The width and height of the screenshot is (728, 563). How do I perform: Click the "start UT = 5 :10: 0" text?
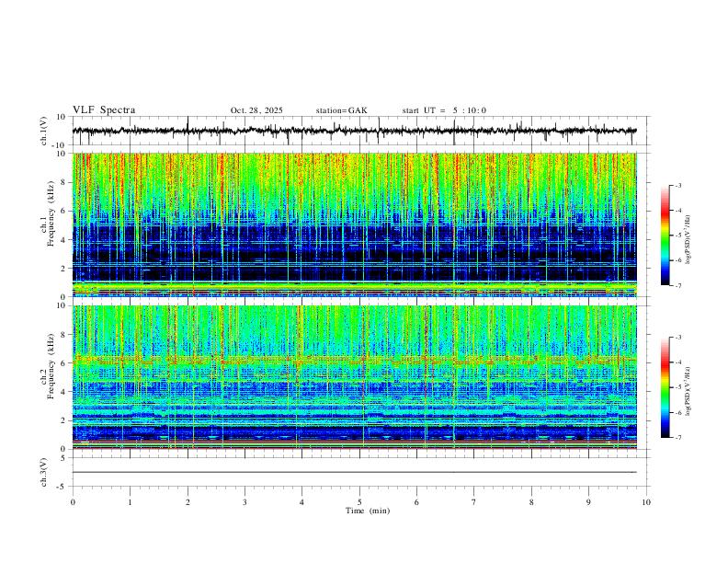pyautogui.click(x=444, y=110)
